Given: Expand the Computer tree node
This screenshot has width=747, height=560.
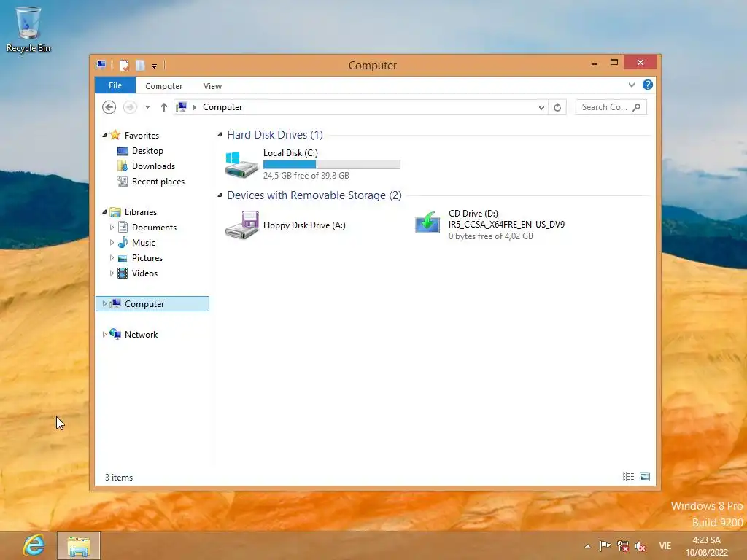Looking at the screenshot, I should click(x=104, y=304).
